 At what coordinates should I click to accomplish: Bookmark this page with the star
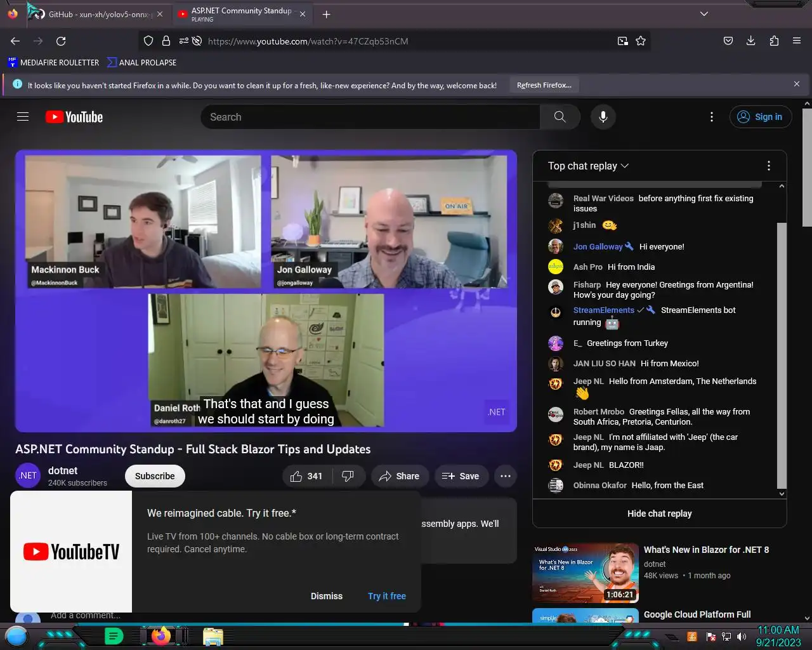point(641,41)
